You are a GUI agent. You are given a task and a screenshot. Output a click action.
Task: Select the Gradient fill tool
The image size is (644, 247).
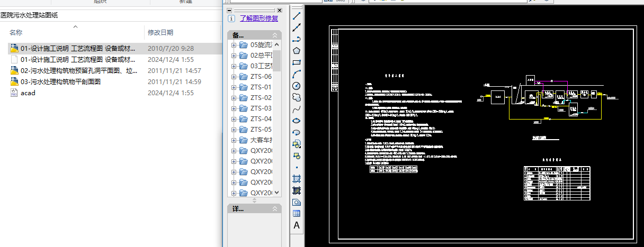tap(297, 190)
